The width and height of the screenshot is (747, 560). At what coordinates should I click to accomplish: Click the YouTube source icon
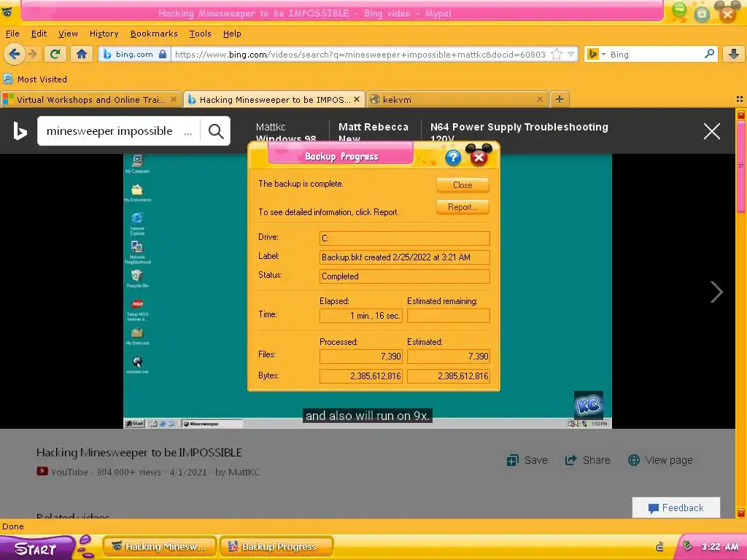coord(42,472)
